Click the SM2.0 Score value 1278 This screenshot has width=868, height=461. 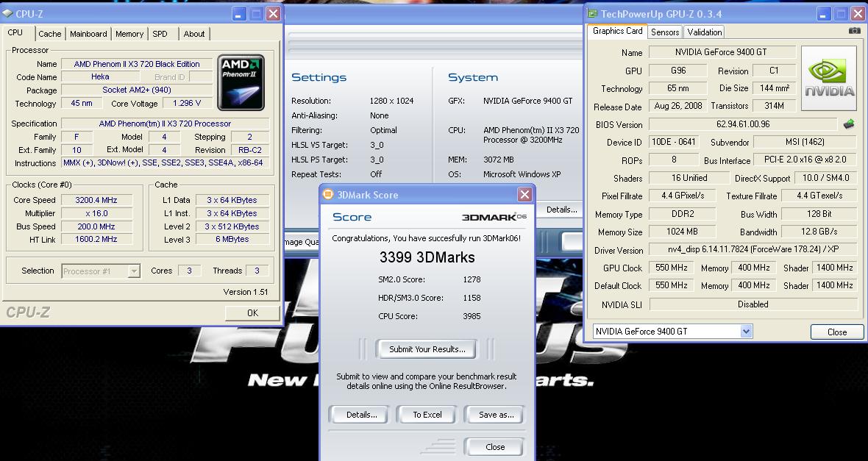(472, 279)
